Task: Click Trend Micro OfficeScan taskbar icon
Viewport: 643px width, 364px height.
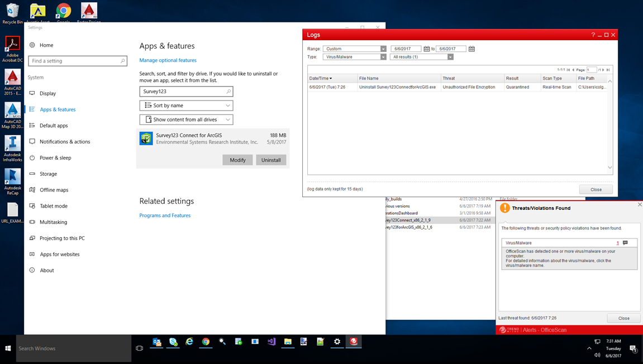Action: coord(354,342)
